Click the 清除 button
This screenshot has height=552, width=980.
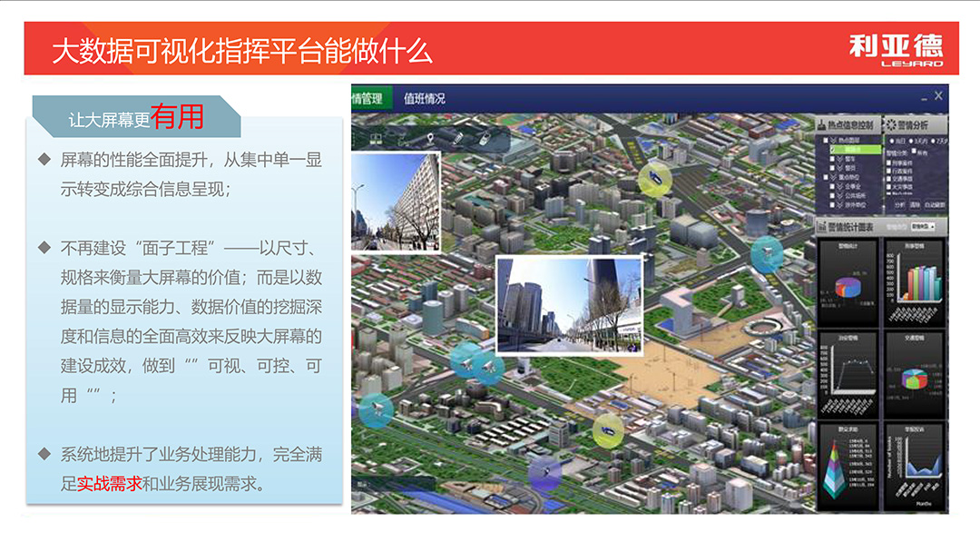[x=914, y=203]
